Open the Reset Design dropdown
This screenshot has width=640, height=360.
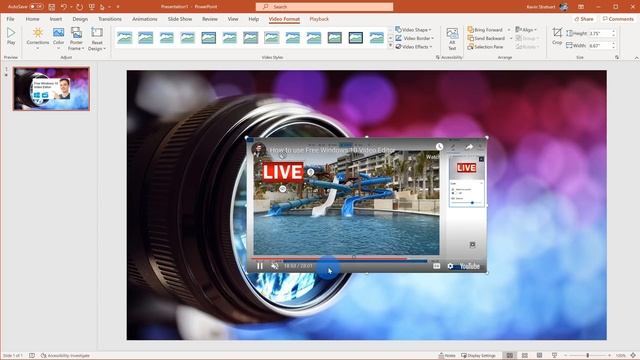pyautogui.click(x=97, y=38)
